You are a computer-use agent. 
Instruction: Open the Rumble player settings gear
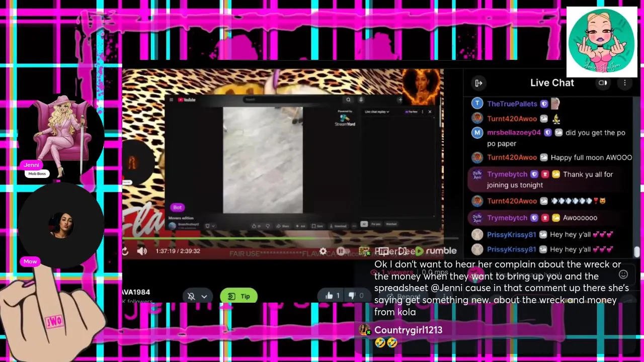point(323,251)
